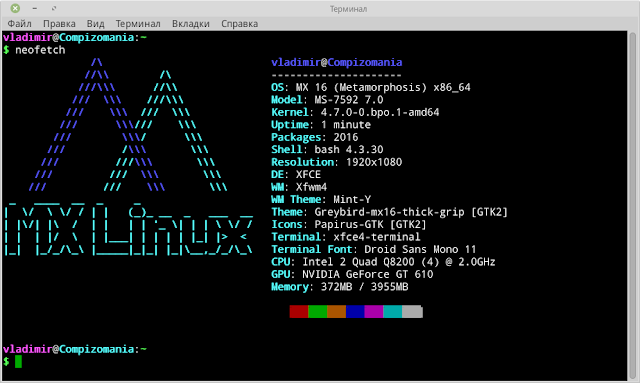Click the green cursor at the prompt
This screenshot has height=383, width=640.
(18, 361)
